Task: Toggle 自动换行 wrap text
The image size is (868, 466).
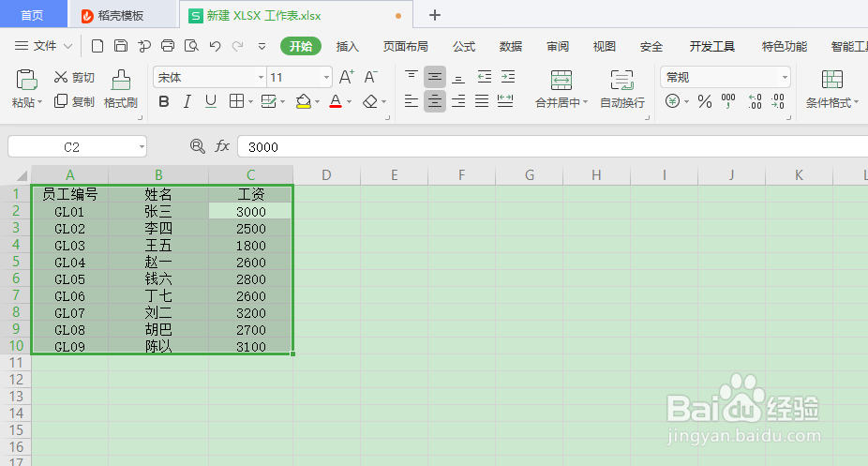Action: pyautogui.click(x=622, y=88)
